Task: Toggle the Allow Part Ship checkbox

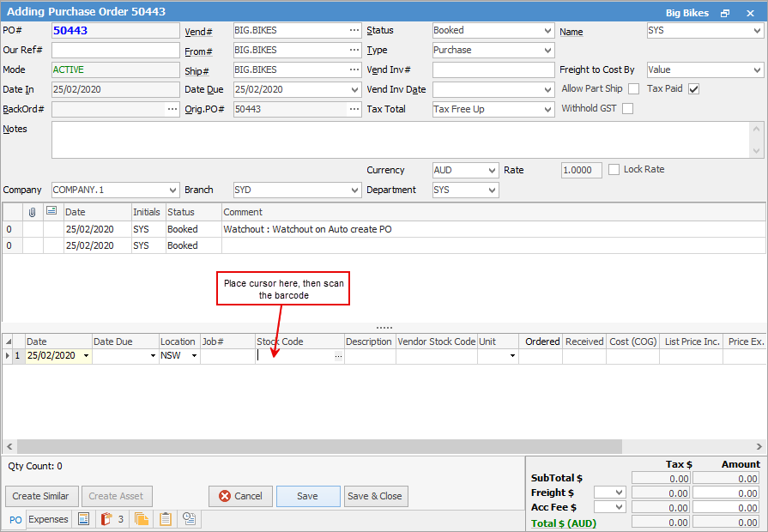Action: (634, 89)
